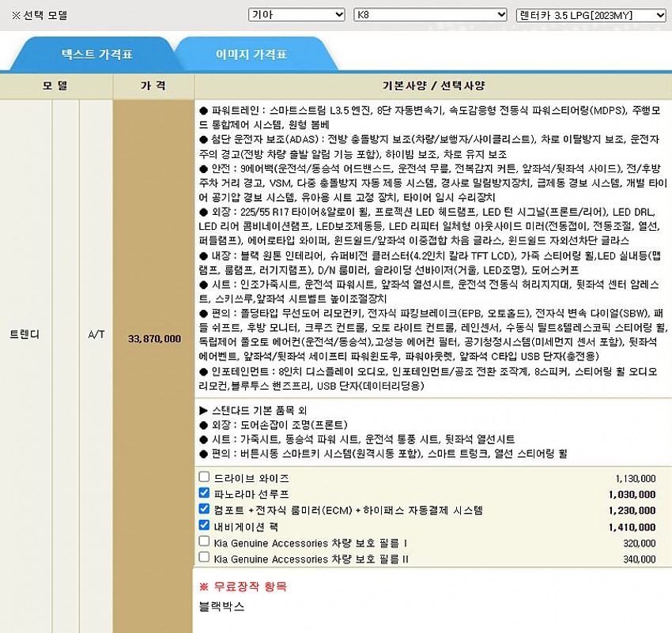Image resolution: width=672 pixels, height=633 pixels.
Task: Click the 1,130,000 drive wise price
Action: (x=635, y=478)
